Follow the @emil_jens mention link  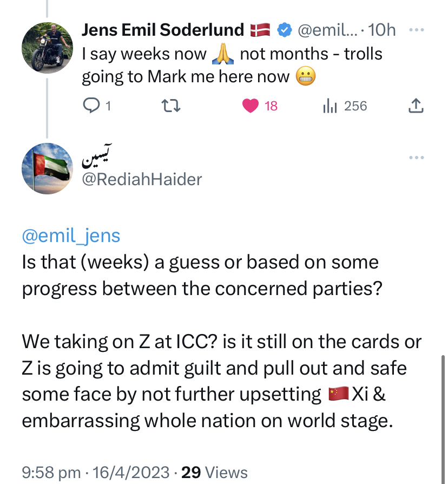pos(71,236)
